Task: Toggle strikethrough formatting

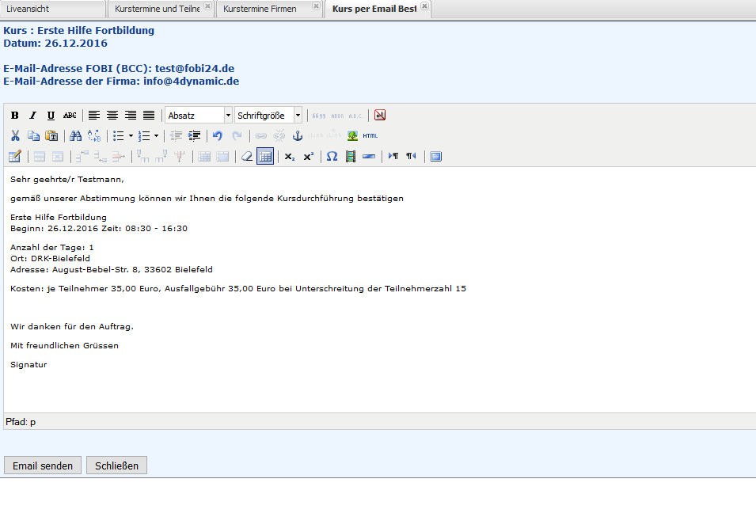Action: click(x=70, y=116)
